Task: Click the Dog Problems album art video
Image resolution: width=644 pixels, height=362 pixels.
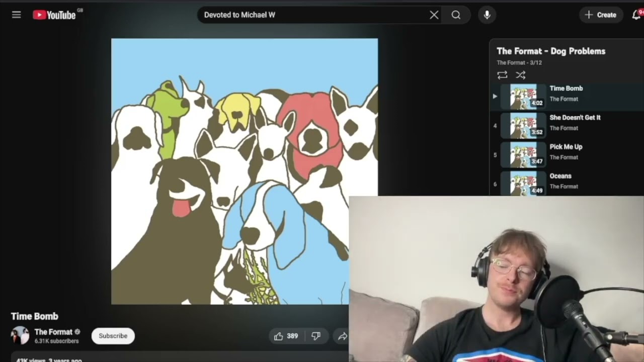Action: point(245,171)
